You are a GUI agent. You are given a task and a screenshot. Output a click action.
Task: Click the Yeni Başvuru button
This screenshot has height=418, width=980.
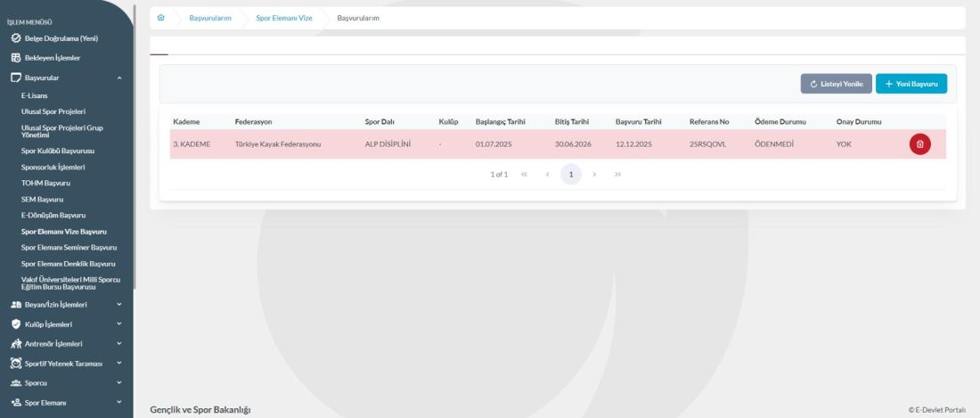point(911,84)
